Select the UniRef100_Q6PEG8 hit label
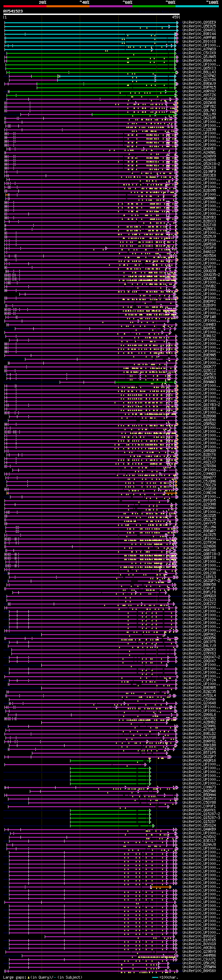This screenshot has height=980, width=222. click(199, 244)
